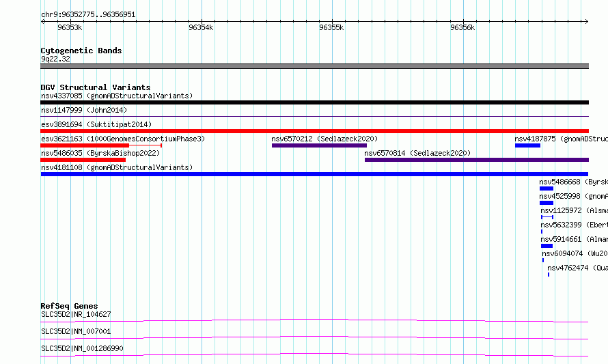This screenshot has width=608, height=364.
Task: Open the nsv6570212 (Sedlazeck2020) label
Action: (x=324, y=139)
